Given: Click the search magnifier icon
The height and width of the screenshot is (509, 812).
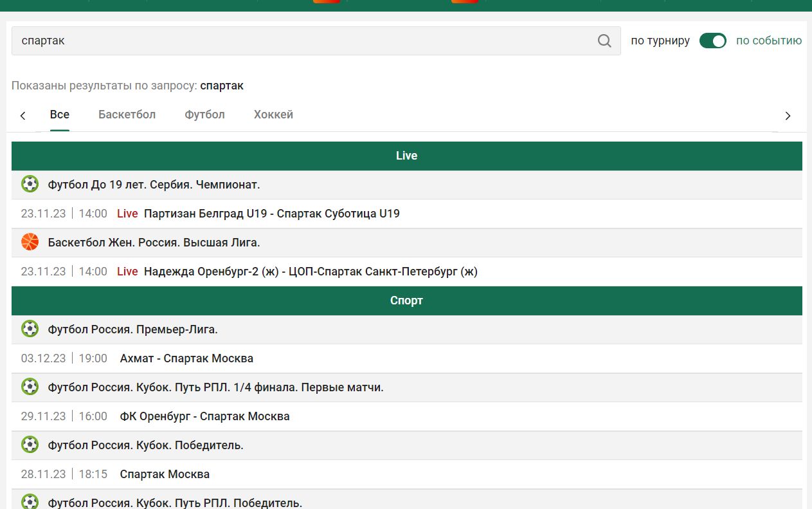Looking at the screenshot, I should point(604,41).
